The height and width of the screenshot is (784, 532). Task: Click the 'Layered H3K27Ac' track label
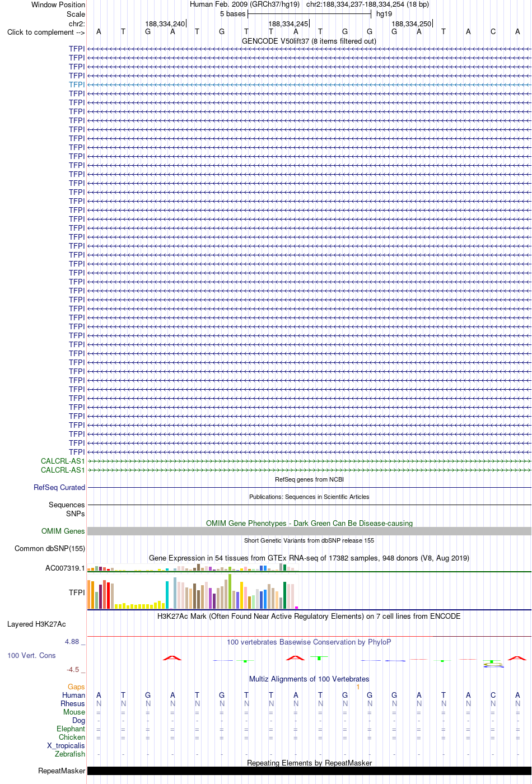click(x=36, y=624)
